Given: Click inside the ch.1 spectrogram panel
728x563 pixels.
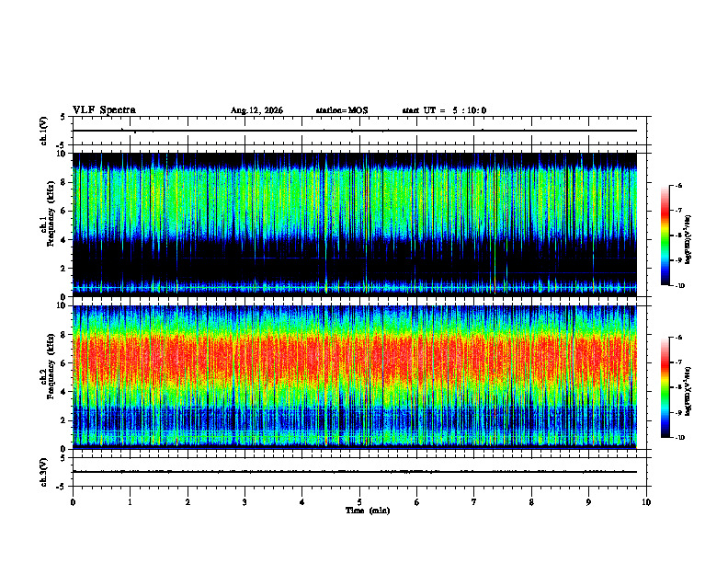Looking at the screenshot, I should click(355, 224).
